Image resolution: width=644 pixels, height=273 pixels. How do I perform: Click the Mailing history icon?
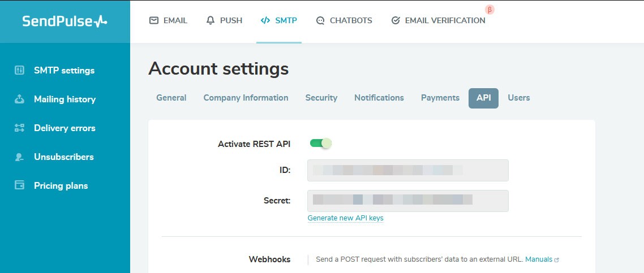[20, 99]
